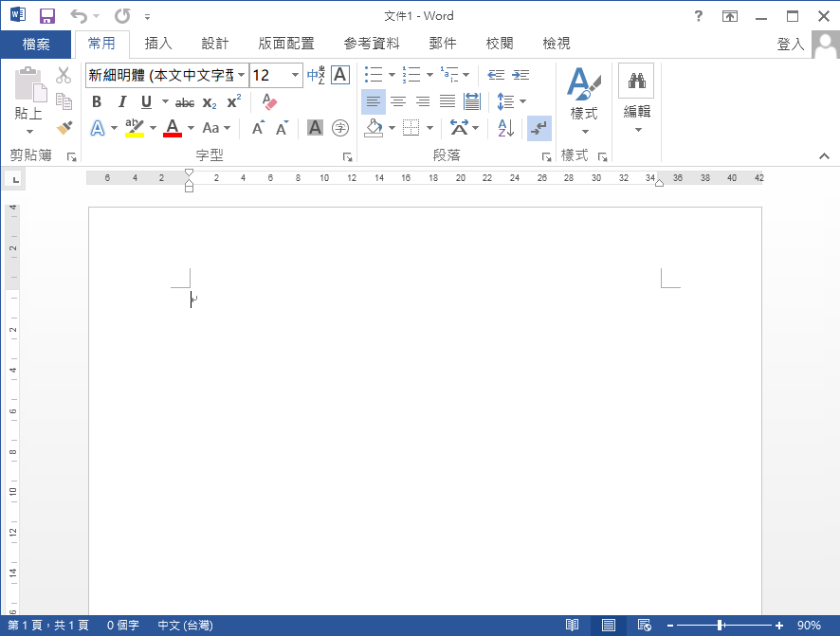
Task: Click the 0 個字 word count
Action: point(122,626)
